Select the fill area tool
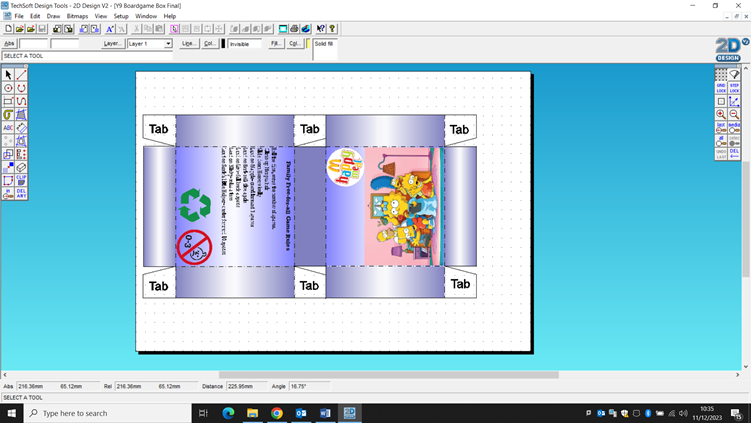 (21, 114)
